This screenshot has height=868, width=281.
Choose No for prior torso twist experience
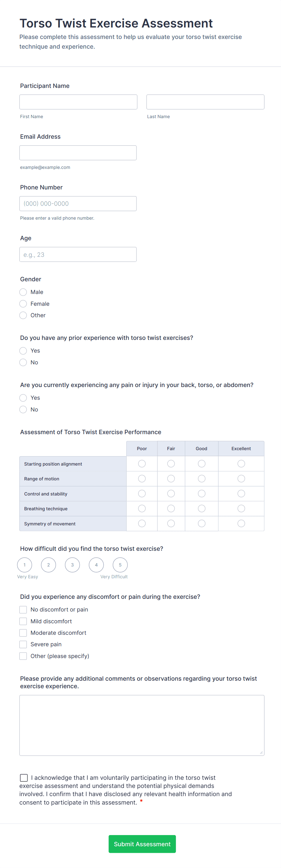tap(23, 362)
